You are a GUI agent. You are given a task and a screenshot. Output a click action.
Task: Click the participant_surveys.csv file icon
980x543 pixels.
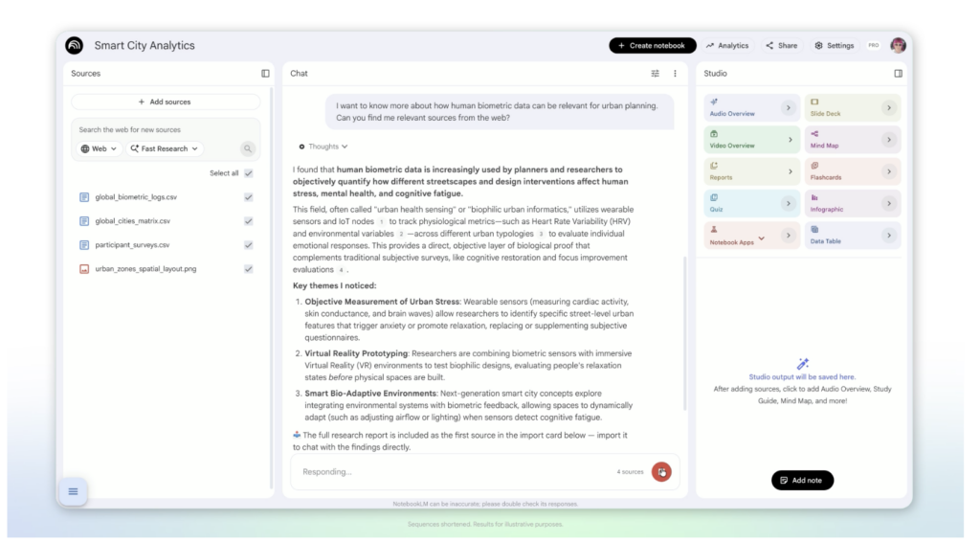[84, 244]
